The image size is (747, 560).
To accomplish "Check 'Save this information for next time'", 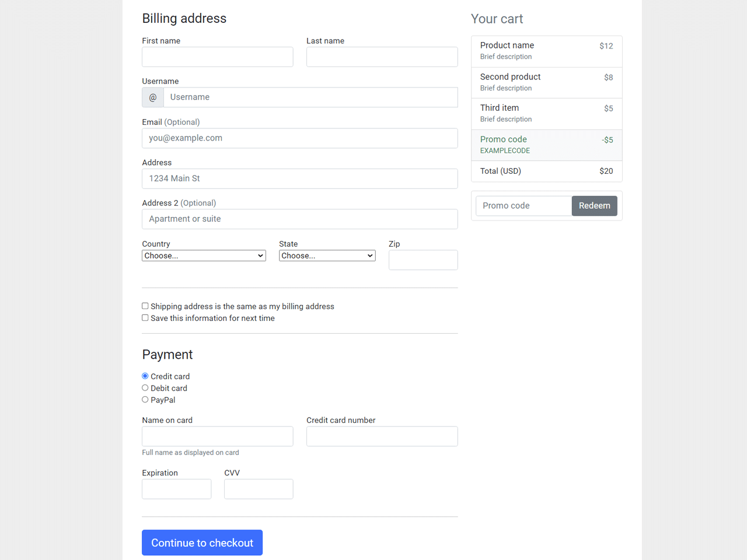I will (x=145, y=317).
